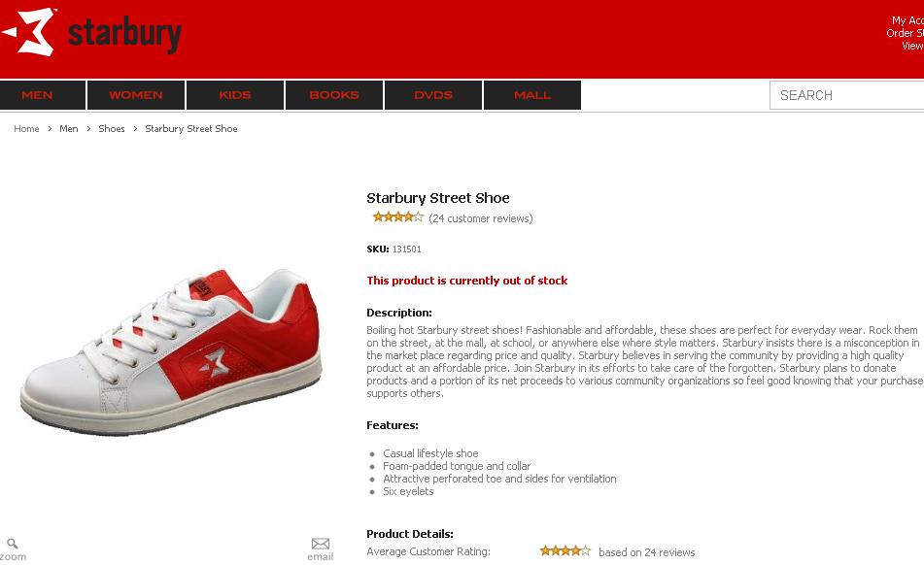This screenshot has width=924, height=565.
Task: Click the 'based on 24 reviews' text
Action: [x=646, y=552]
